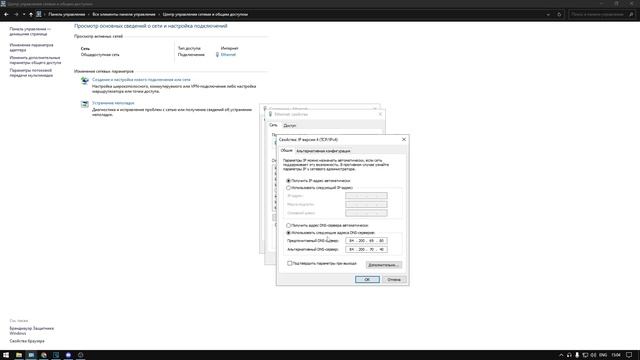
Task: Confirm IPv4 properties with OK
Action: point(367,280)
